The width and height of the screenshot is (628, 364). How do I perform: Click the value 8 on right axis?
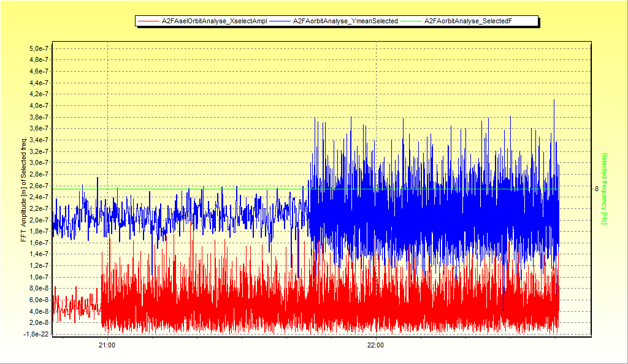coord(596,189)
